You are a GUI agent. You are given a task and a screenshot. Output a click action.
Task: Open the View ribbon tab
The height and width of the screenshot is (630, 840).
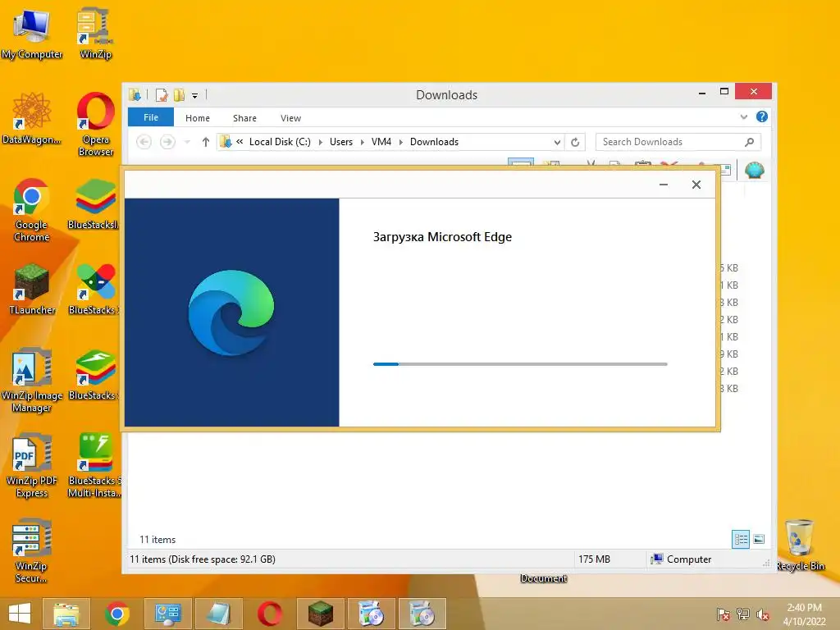291,118
